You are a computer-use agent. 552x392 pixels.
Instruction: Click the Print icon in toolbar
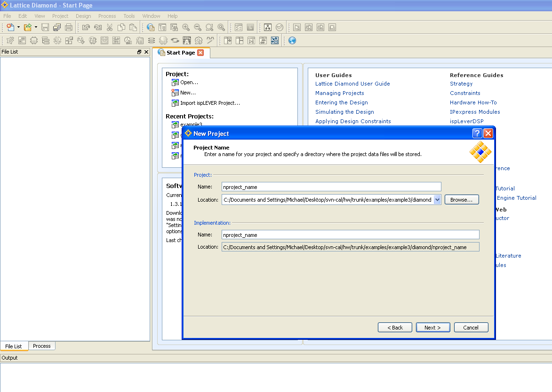pos(69,27)
